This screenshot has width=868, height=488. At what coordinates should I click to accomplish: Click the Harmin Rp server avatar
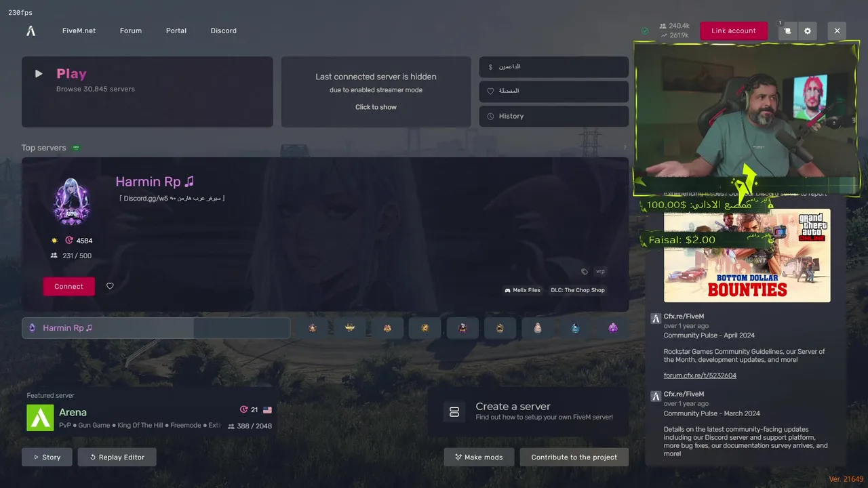pos(71,201)
